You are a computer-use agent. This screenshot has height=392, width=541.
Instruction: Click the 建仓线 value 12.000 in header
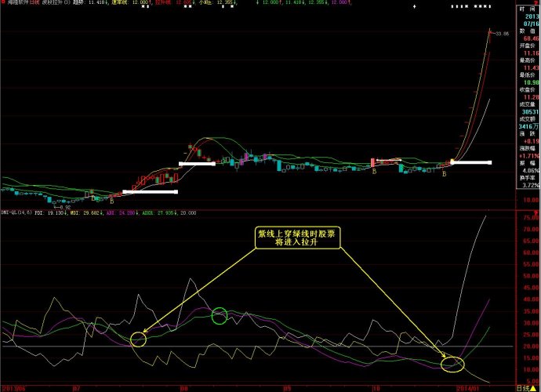[x=141, y=2]
